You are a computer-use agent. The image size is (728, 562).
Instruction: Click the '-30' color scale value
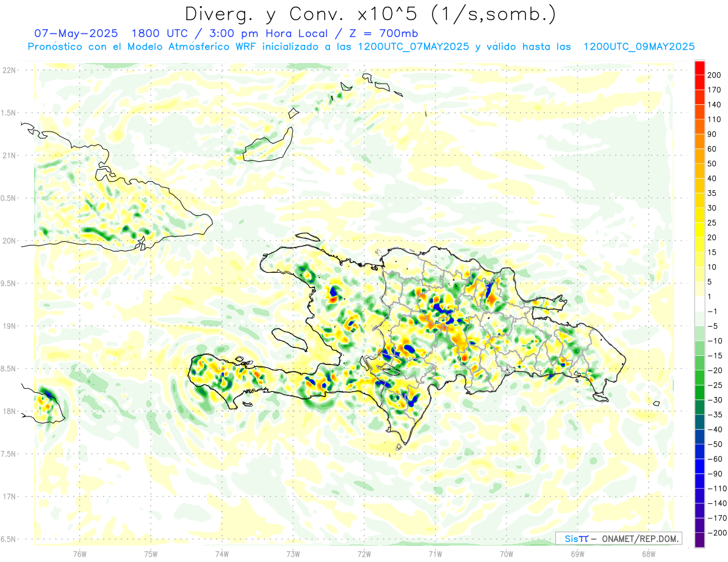715,400
